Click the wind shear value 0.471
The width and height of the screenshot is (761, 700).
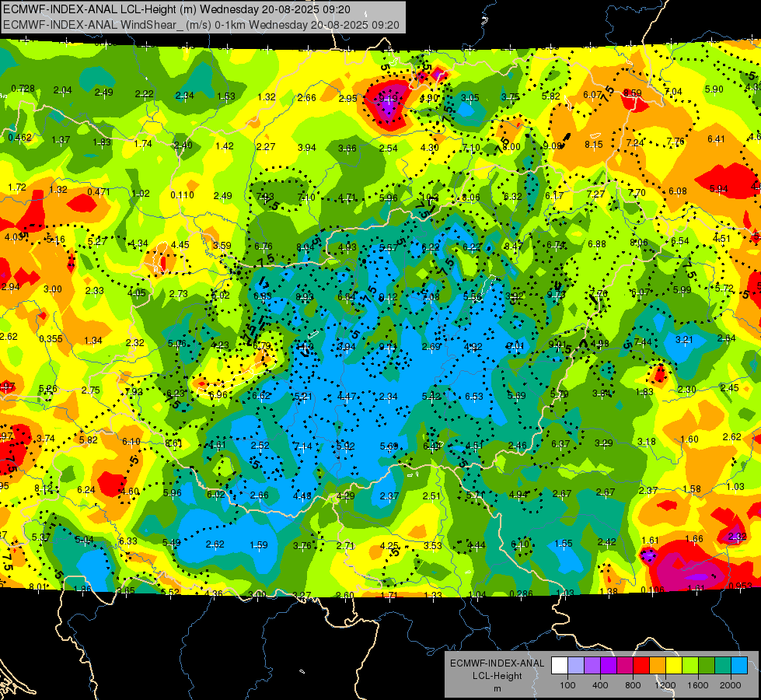point(99,192)
